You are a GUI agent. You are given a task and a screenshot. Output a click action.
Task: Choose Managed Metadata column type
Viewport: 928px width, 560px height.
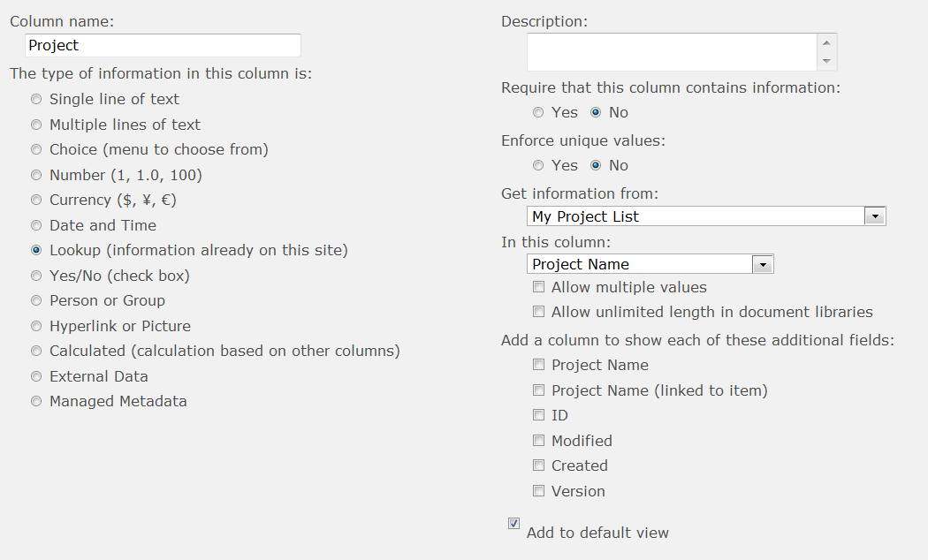[36, 402]
